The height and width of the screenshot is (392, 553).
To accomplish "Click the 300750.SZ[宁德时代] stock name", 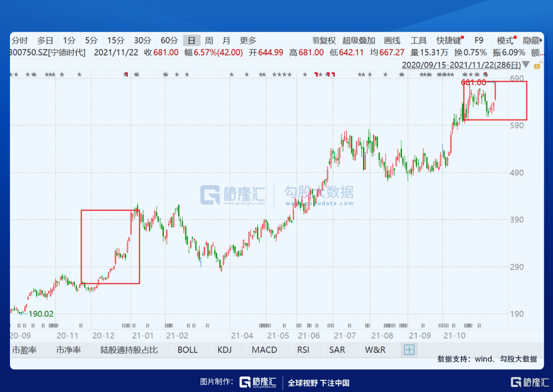I will tap(47, 53).
